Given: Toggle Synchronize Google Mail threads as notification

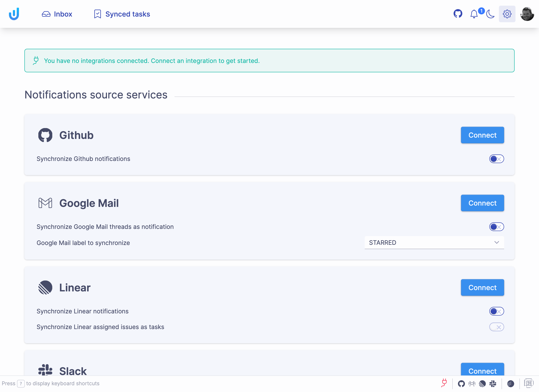Looking at the screenshot, I should (x=497, y=227).
